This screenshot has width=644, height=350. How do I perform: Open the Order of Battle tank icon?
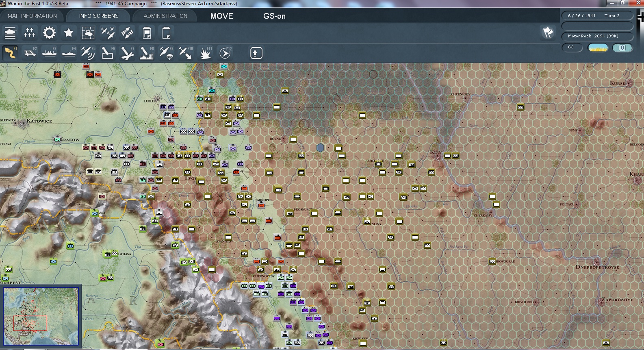10,33
